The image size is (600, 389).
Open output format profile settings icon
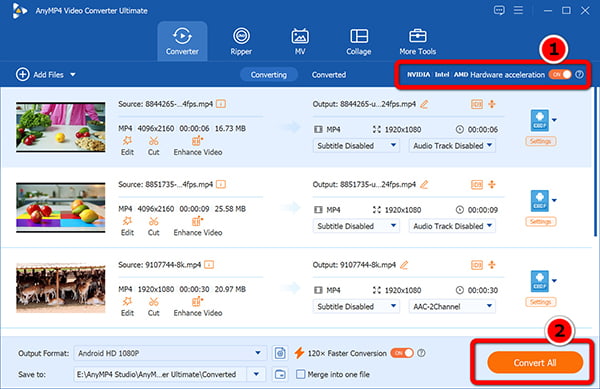pyautogui.click(x=280, y=353)
